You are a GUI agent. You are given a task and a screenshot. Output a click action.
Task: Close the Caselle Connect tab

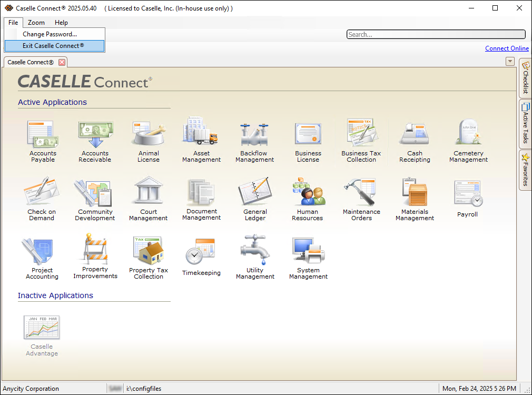pyautogui.click(x=62, y=62)
